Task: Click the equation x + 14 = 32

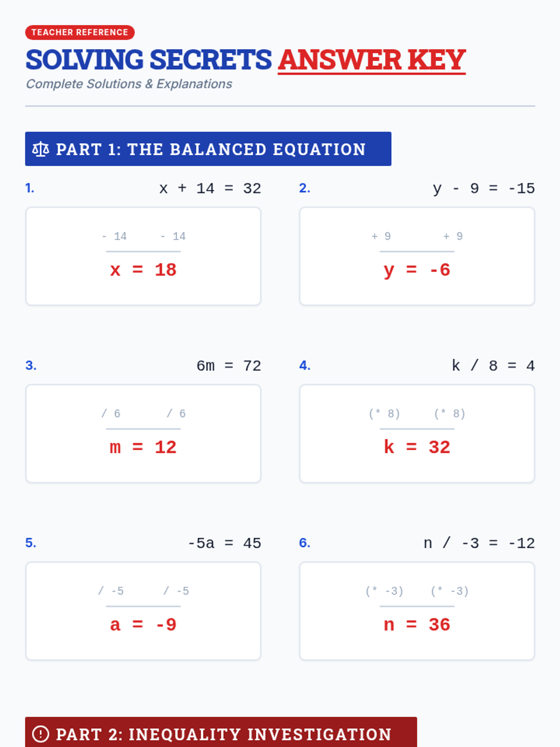Action: [x=210, y=189]
